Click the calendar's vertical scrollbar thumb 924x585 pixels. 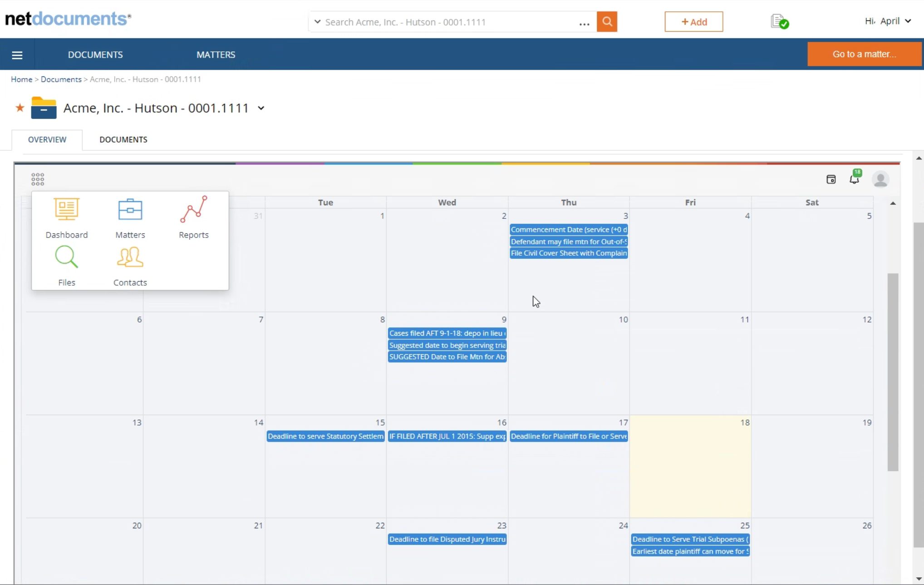893,372
